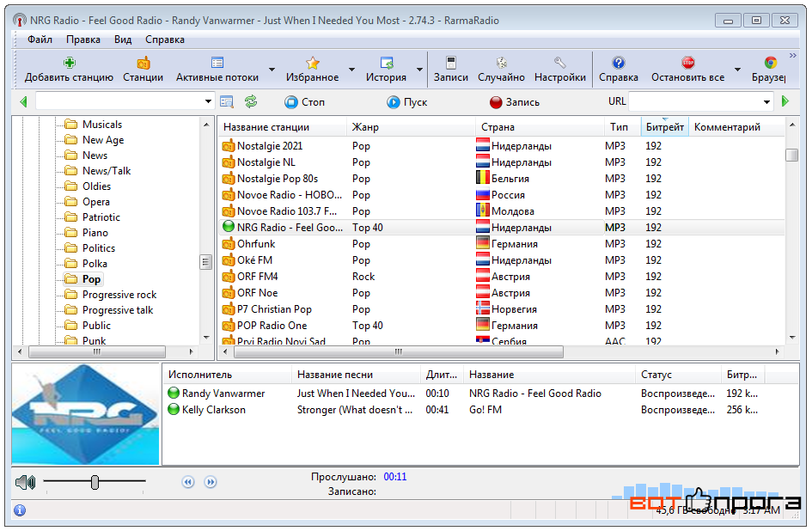This screenshot has height=531, width=812.
Task: Click the Add station (Добавить станцию) button
Action: coord(69,70)
